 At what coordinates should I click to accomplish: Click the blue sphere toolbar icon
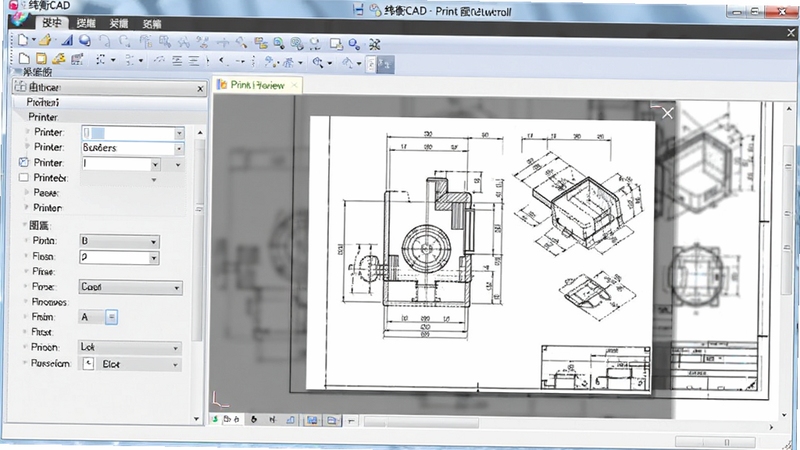coord(85,41)
